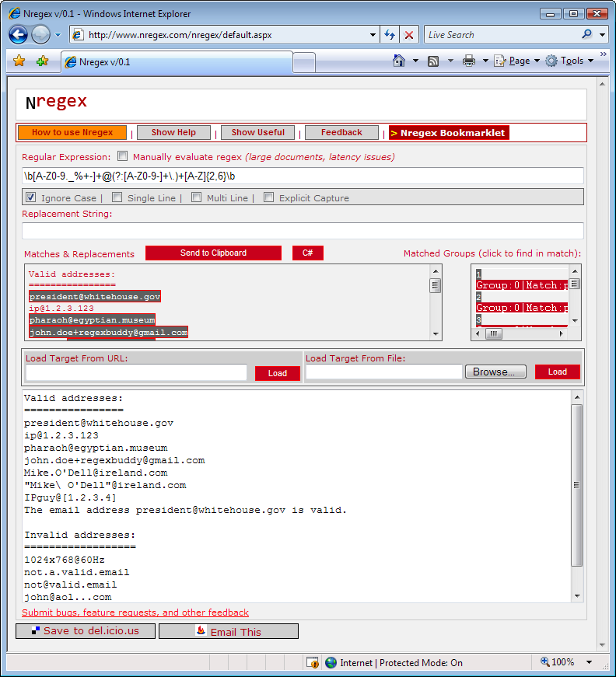
Task: Enable the Single Line checkbox
Action: 117,197
